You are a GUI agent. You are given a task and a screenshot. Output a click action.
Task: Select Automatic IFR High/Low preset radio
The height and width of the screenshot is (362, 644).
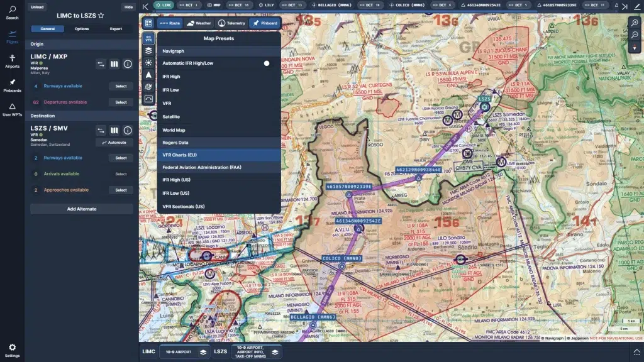267,63
